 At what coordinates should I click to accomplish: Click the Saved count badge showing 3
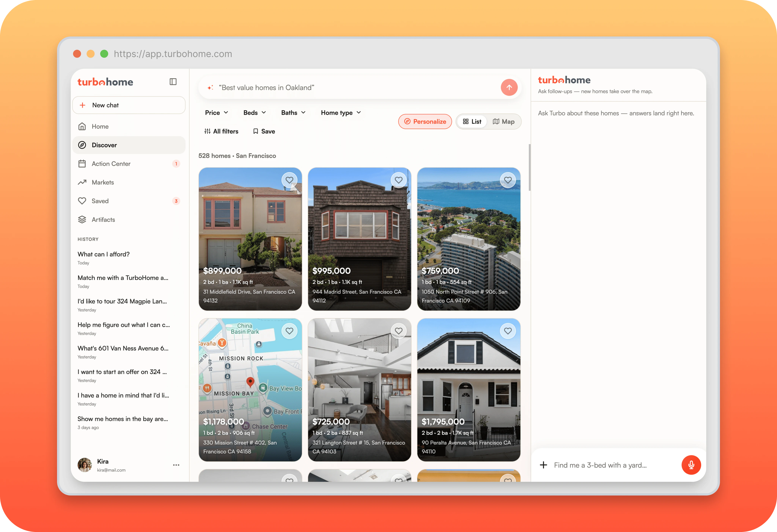click(x=176, y=201)
